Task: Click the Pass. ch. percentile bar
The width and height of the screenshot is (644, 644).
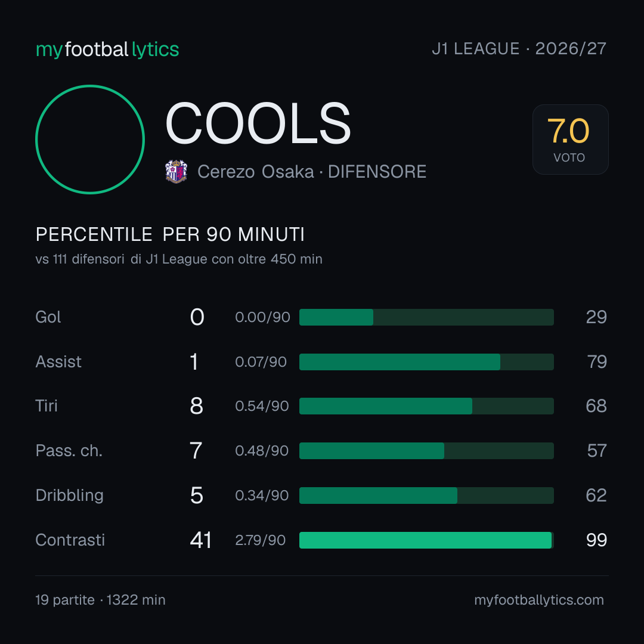Action: click(426, 451)
